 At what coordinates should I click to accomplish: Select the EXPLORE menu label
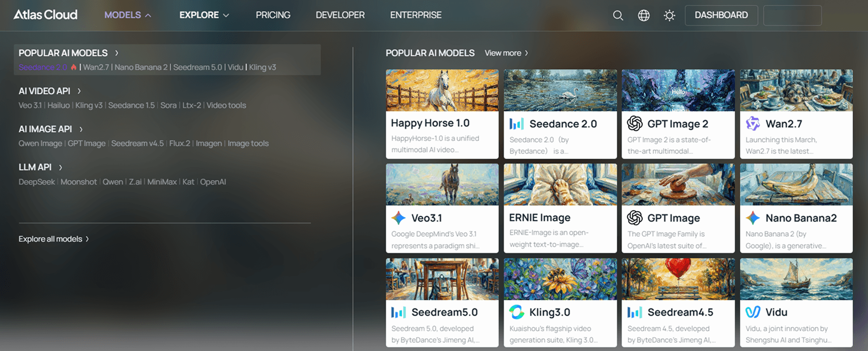point(199,15)
